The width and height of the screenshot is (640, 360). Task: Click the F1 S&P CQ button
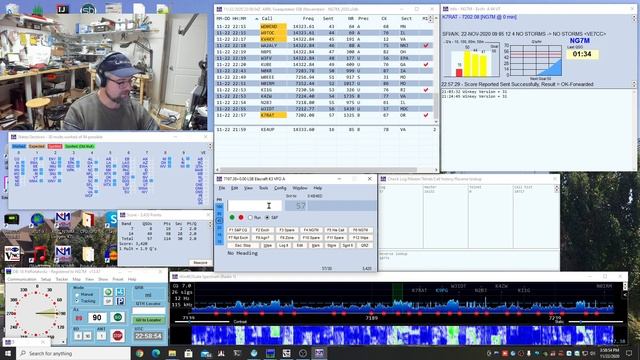[x=238, y=230]
